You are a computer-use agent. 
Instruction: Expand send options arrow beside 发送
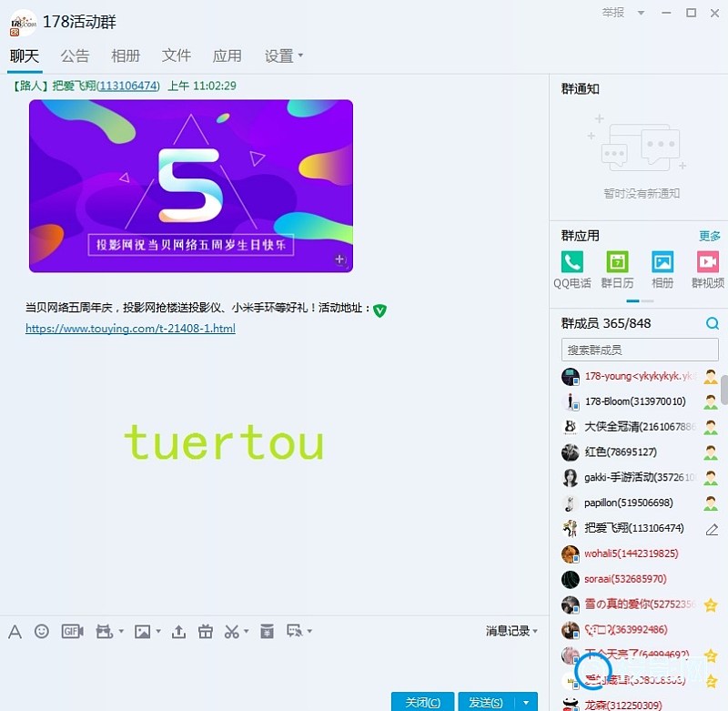pyautogui.click(x=526, y=703)
